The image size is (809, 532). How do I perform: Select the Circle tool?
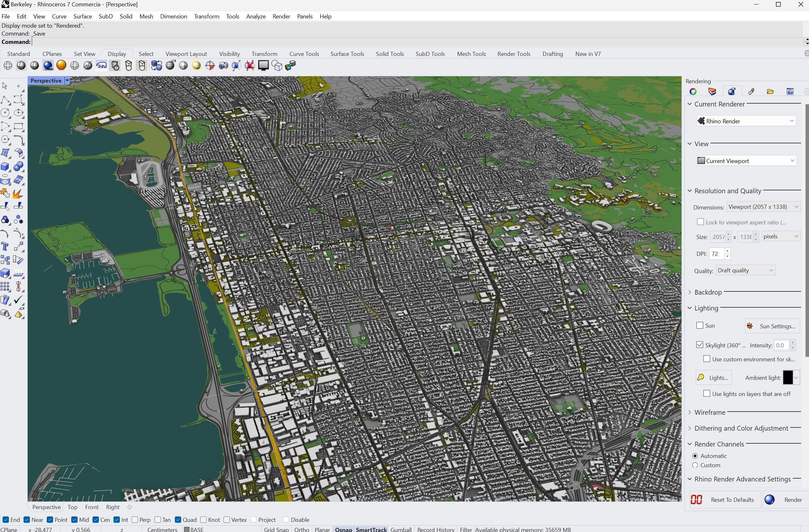tap(5, 113)
